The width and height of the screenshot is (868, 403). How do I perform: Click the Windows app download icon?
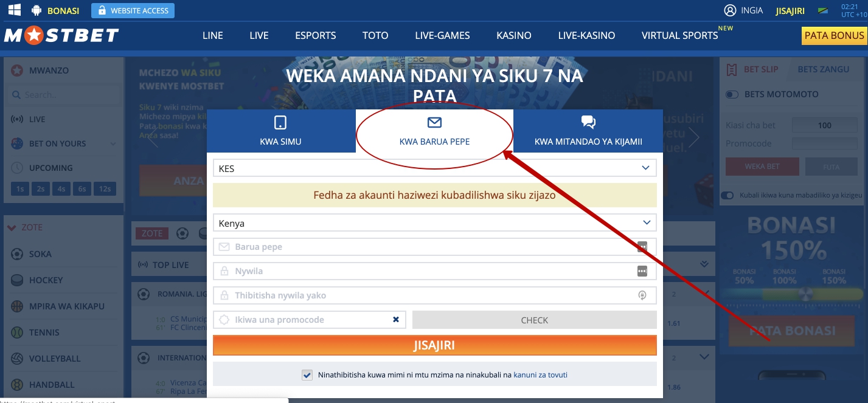pyautogui.click(x=15, y=10)
